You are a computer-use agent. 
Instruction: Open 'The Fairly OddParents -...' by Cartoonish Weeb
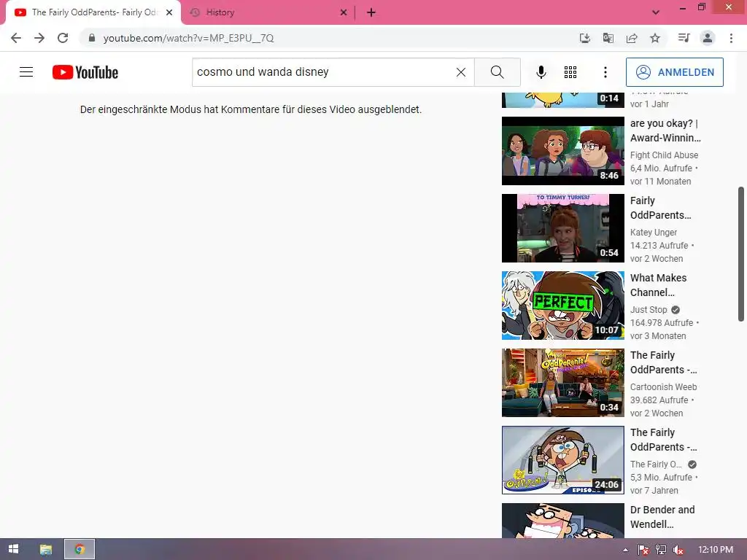(663, 362)
